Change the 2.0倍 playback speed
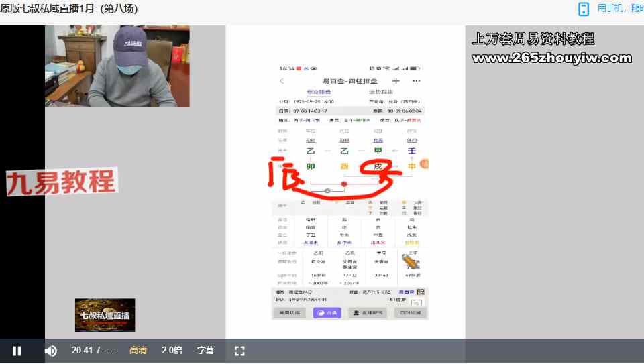Image resolution: width=644 pixels, height=364 pixels. click(x=172, y=351)
